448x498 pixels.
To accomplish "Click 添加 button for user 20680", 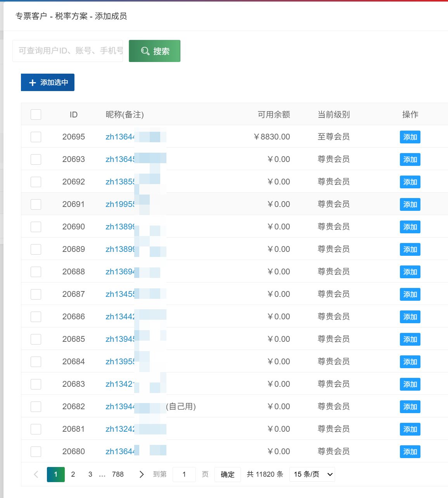I will (x=410, y=452).
